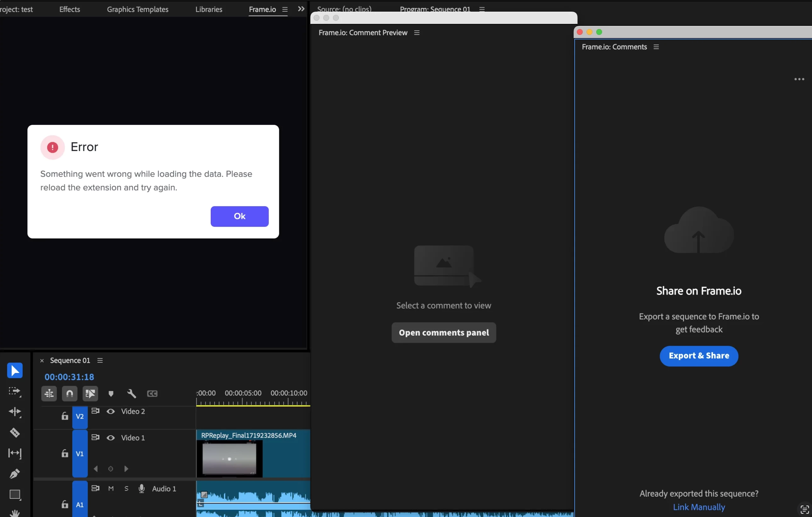Image resolution: width=812 pixels, height=517 pixels.
Task: Open timeline display settings wrench
Action: tap(131, 393)
